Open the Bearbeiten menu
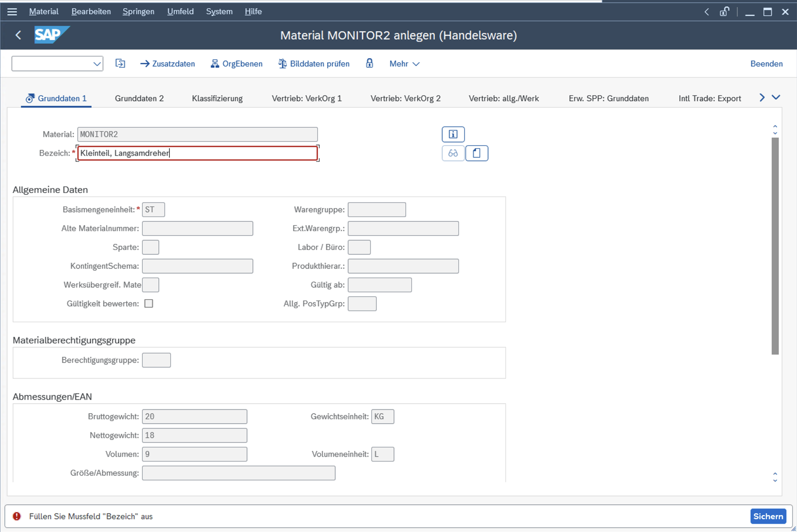This screenshot has width=797, height=532. (x=91, y=12)
